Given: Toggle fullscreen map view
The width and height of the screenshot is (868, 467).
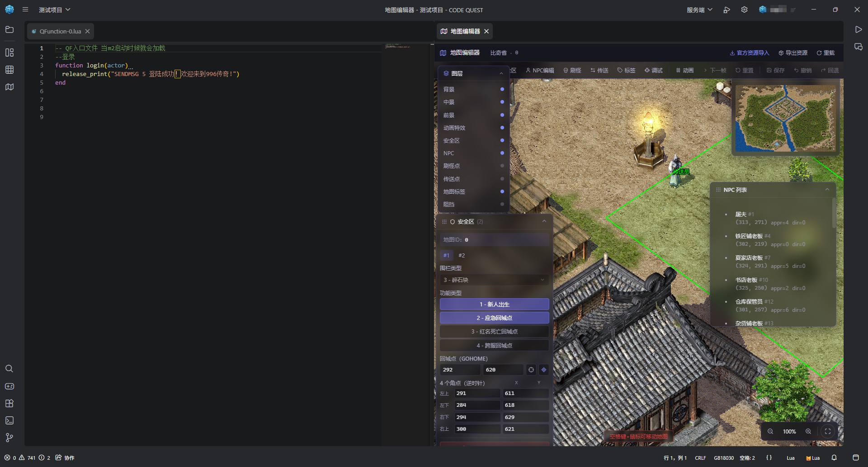Looking at the screenshot, I should pos(828,431).
